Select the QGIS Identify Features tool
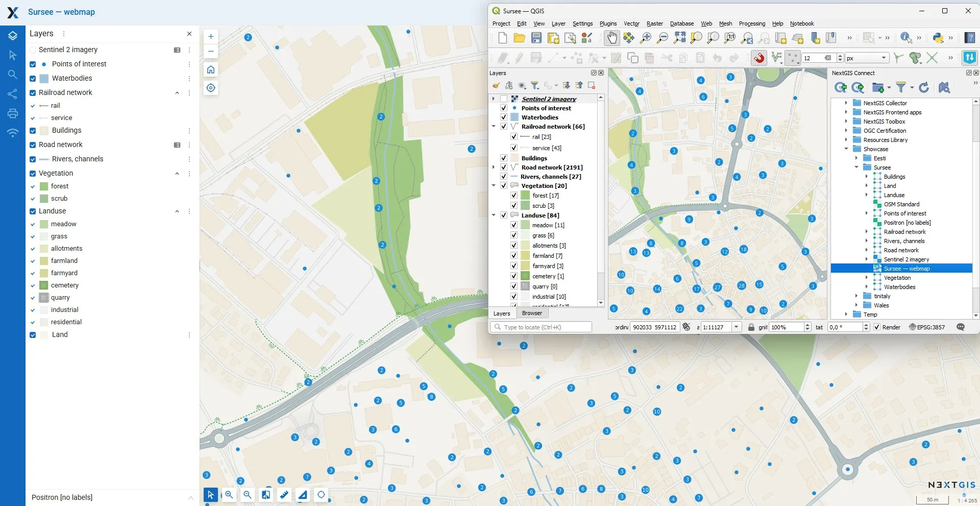 click(x=906, y=38)
